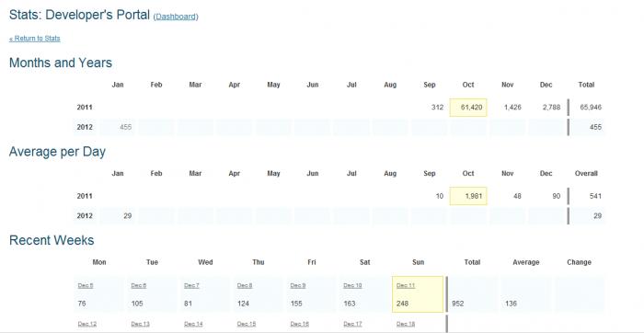Open the Dec 8 daily stats link
Screen dimensions: 644x333
(x=245, y=285)
